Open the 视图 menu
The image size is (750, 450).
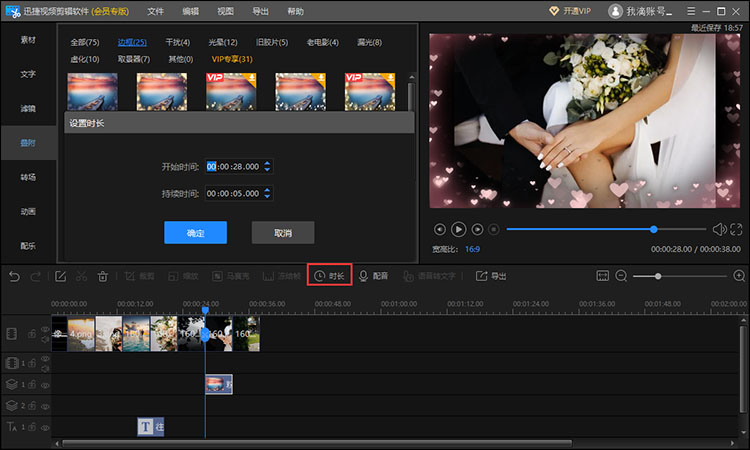tap(225, 11)
